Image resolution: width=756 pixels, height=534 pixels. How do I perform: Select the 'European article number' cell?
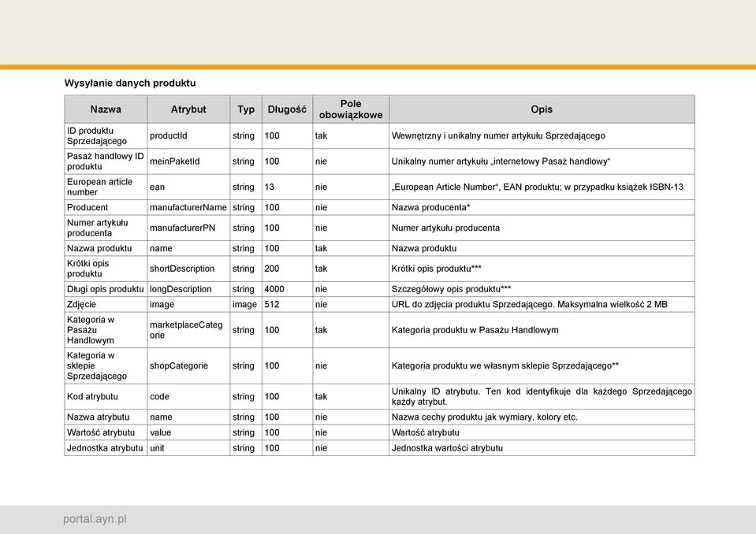click(x=106, y=187)
